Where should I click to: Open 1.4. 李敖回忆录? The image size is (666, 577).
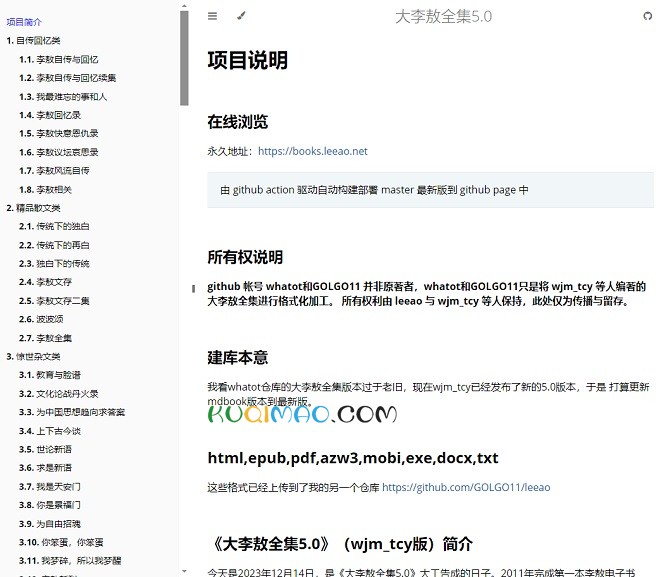(50, 115)
